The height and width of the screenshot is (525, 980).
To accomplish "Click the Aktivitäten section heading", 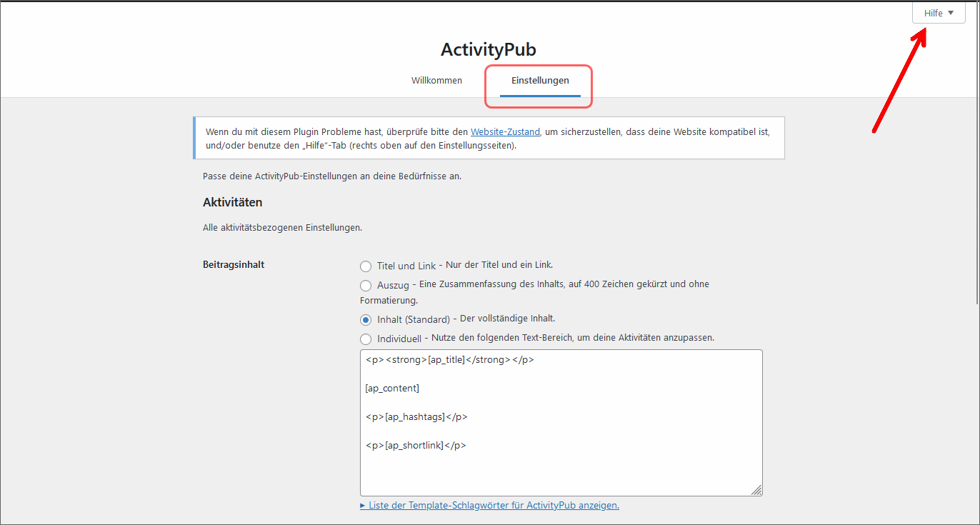I will tap(233, 203).
